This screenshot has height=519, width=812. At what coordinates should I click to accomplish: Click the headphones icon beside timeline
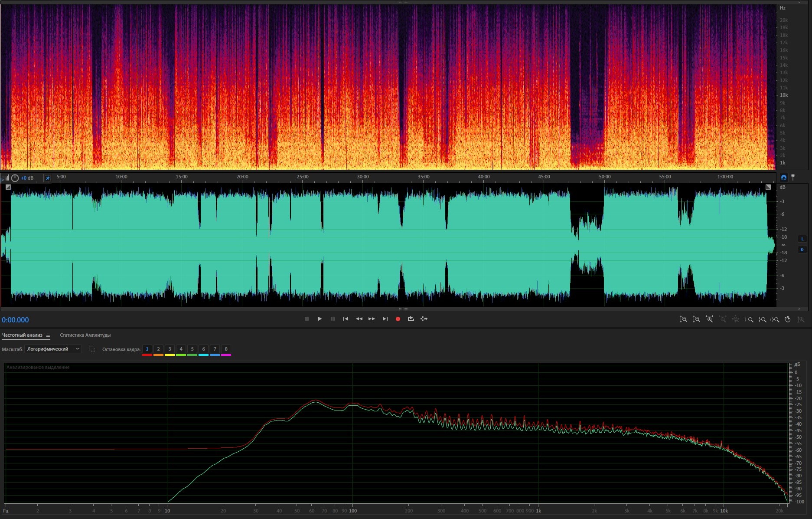[x=783, y=177]
